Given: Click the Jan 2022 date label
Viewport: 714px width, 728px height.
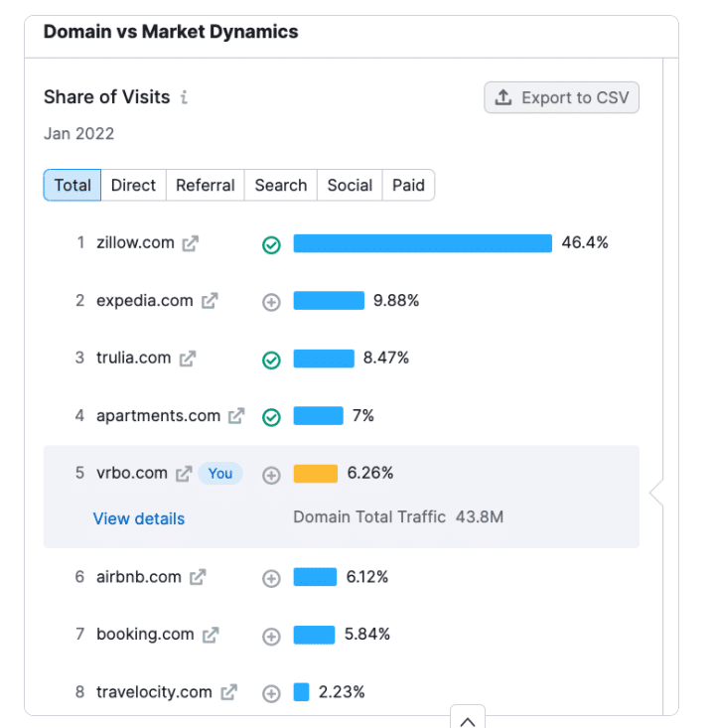Looking at the screenshot, I should (x=78, y=134).
